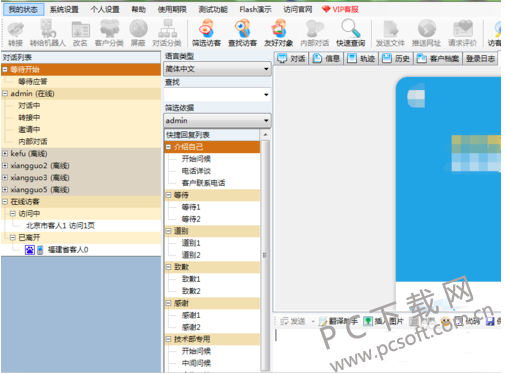Screen dimensions: 506x374
Task: Open the 使用期限 menu
Action: coord(172,9)
